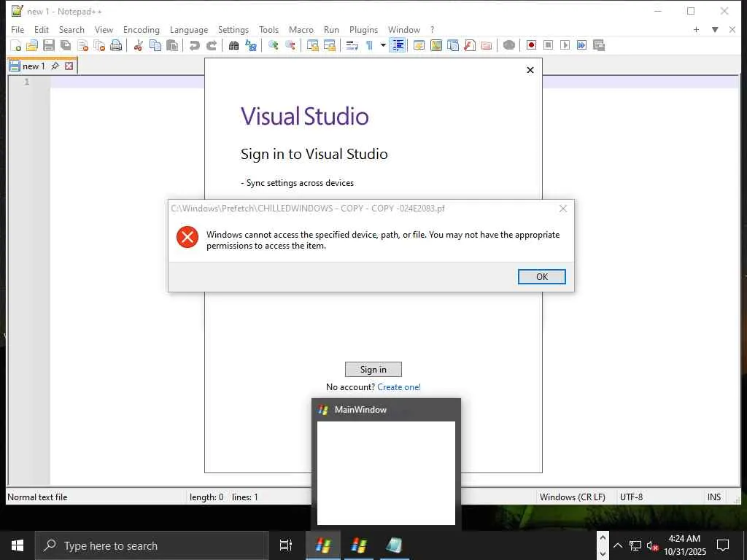Cut selection with the scissors icon
This screenshot has width=747, height=560.
pyautogui.click(x=138, y=46)
